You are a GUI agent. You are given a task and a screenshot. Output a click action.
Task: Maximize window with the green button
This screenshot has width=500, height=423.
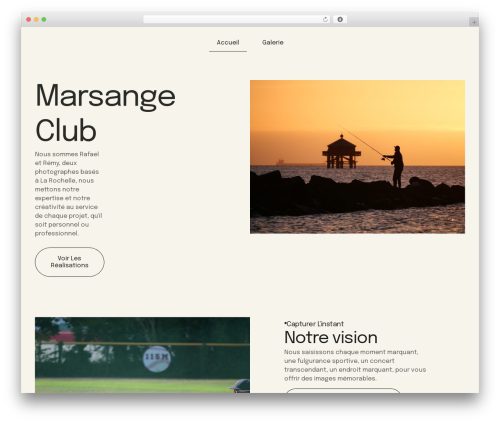[44, 19]
